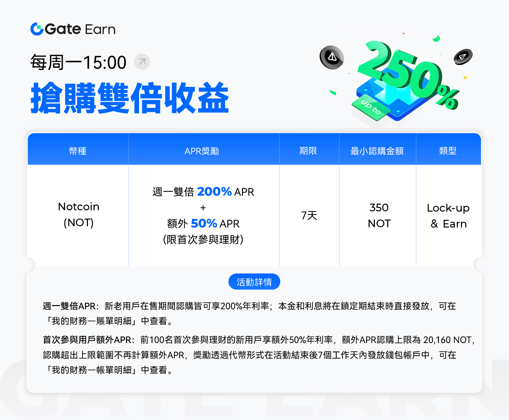Click the green 'up to' tag

pos(371,107)
